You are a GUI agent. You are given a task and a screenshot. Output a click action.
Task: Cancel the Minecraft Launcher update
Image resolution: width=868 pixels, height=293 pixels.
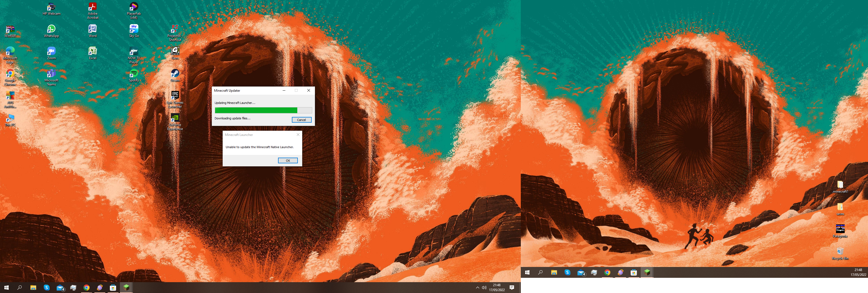[x=301, y=120]
